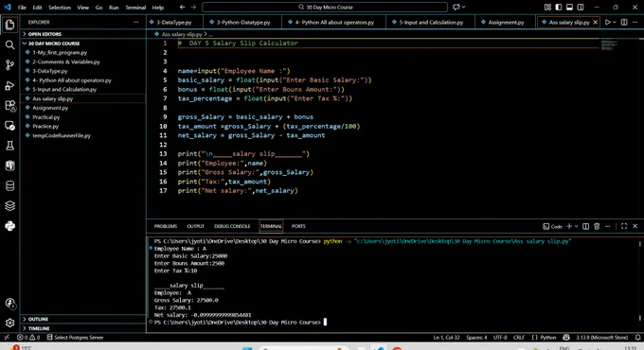Switch to 5-Input and Calculation.py tab
644x350 pixels.
(430, 22)
